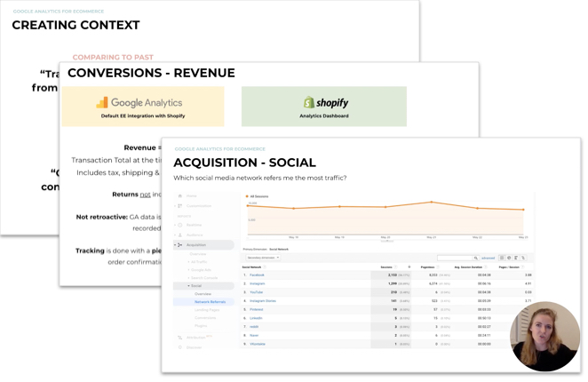Open Social Overview menu item
This screenshot has height=382, width=588.
pos(203,294)
